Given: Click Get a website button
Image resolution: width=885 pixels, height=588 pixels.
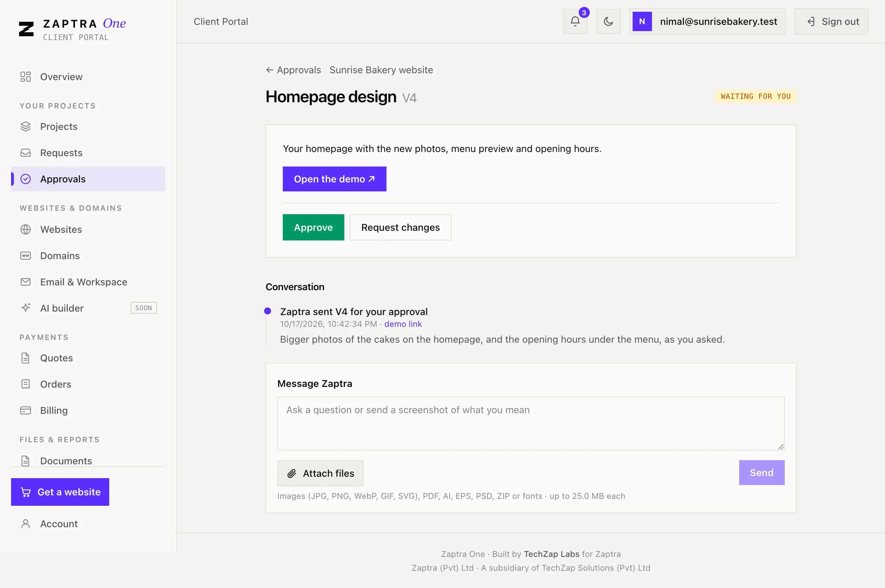Looking at the screenshot, I should [60, 492].
